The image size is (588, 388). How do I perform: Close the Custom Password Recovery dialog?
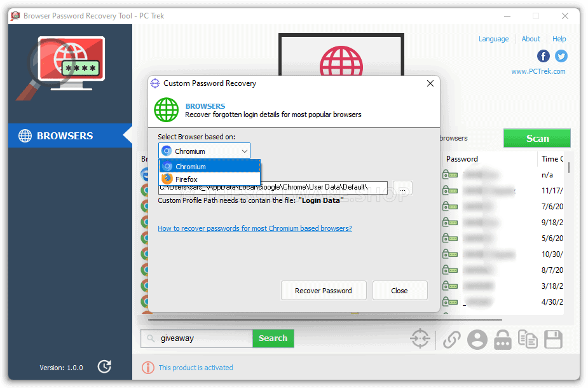tap(431, 83)
